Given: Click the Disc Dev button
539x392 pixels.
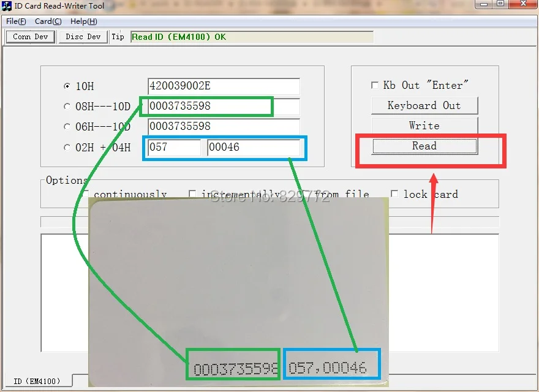Looking at the screenshot, I should pos(83,37).
